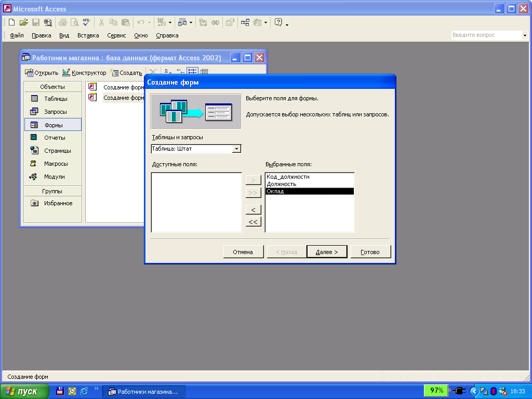Launch Internet Explorer from quick launch
This screenshot has width=532, height=399.
click(84, 391)
